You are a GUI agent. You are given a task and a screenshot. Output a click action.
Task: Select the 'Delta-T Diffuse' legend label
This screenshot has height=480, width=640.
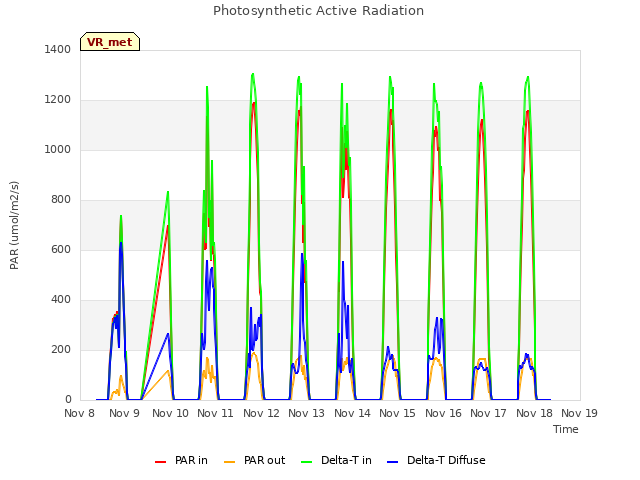tap(446, 460)
